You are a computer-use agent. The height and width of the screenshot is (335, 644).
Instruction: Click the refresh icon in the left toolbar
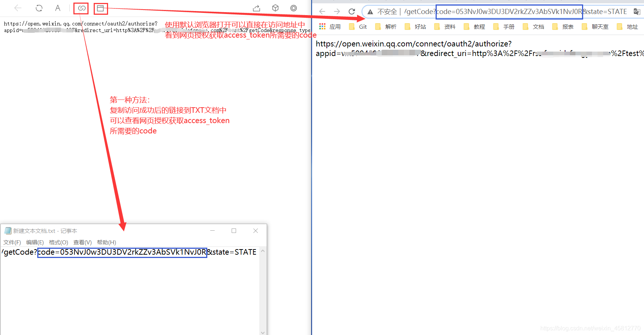pyautogui.click(x=39, y=8)
